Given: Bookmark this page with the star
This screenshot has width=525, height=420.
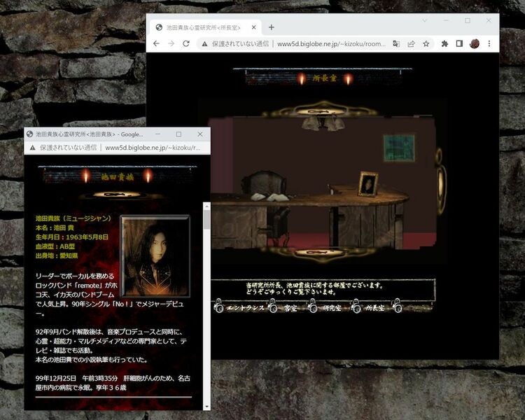Looking at the screenshot, I should coord(426,43).
